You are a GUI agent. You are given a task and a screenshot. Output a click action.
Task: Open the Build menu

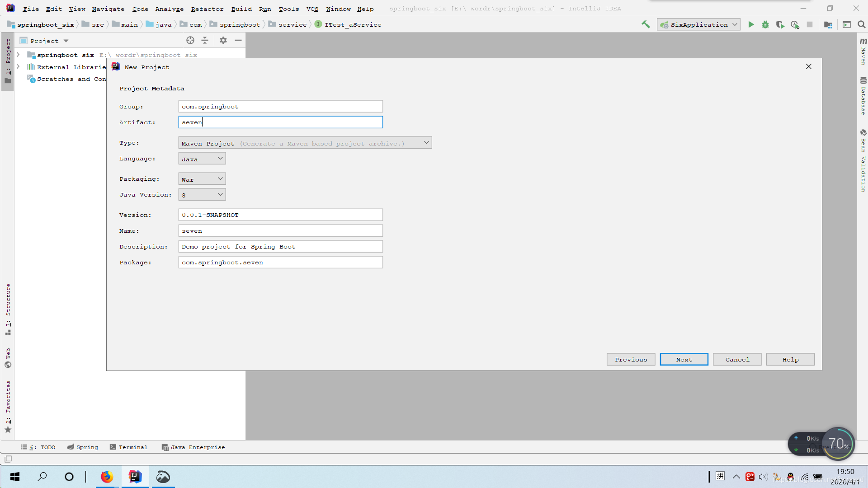pyautogui.click(x=241, y=9)
